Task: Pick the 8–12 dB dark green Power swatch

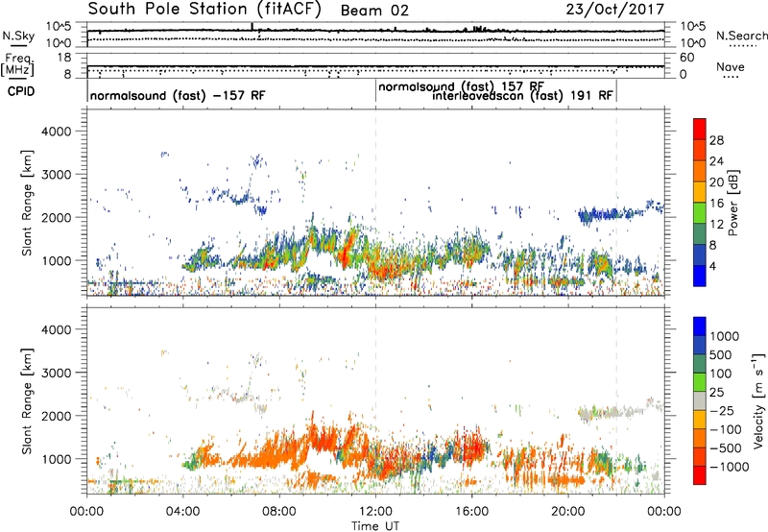Action: tap(700, 234)
